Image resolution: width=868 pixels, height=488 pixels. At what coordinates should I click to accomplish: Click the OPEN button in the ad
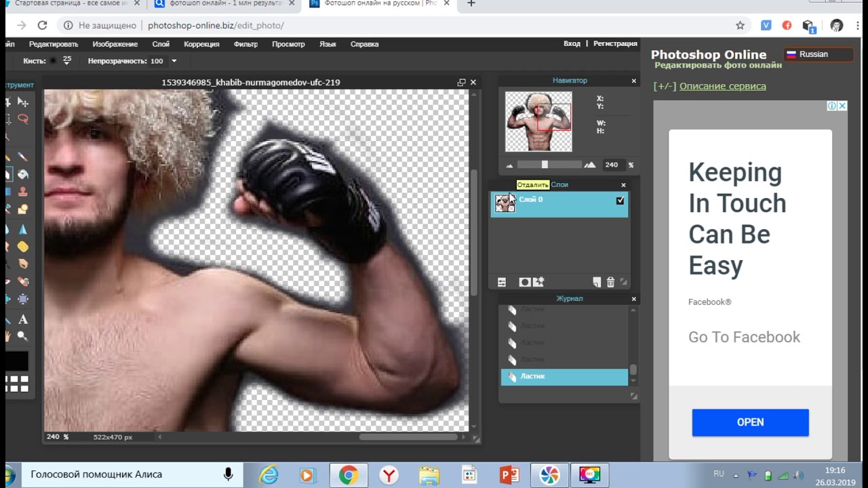point(750,422)
